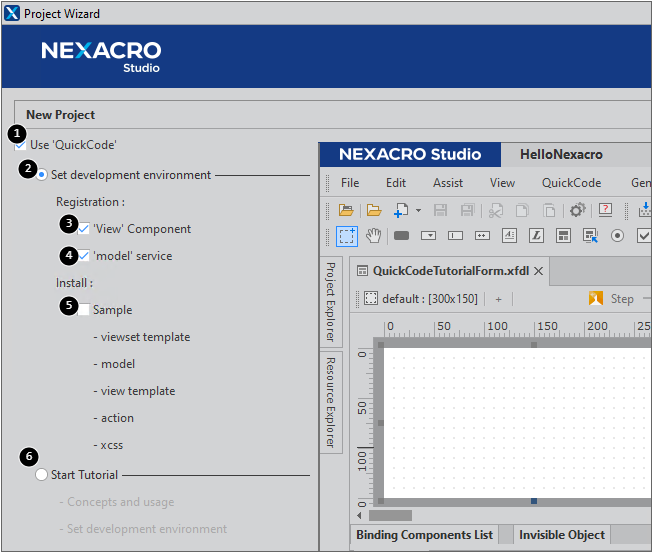Click the settings gear icon in toolbar

point(577,210)
